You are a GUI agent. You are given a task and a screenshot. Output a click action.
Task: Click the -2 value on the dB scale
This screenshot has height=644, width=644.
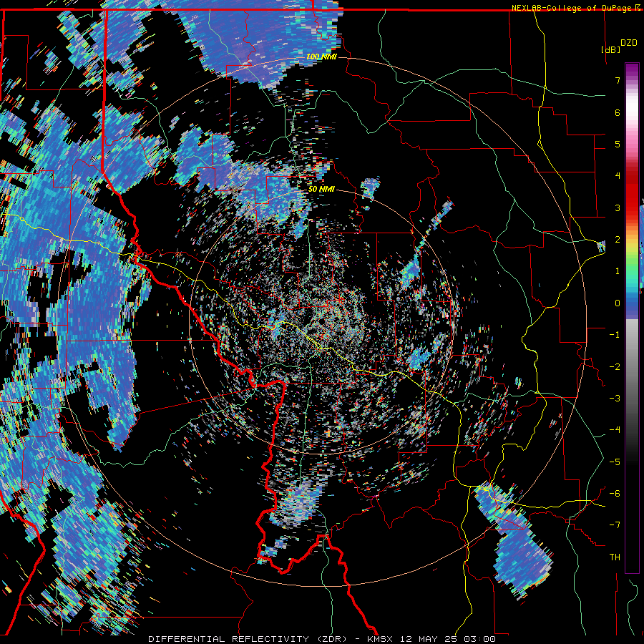(615, 367)
